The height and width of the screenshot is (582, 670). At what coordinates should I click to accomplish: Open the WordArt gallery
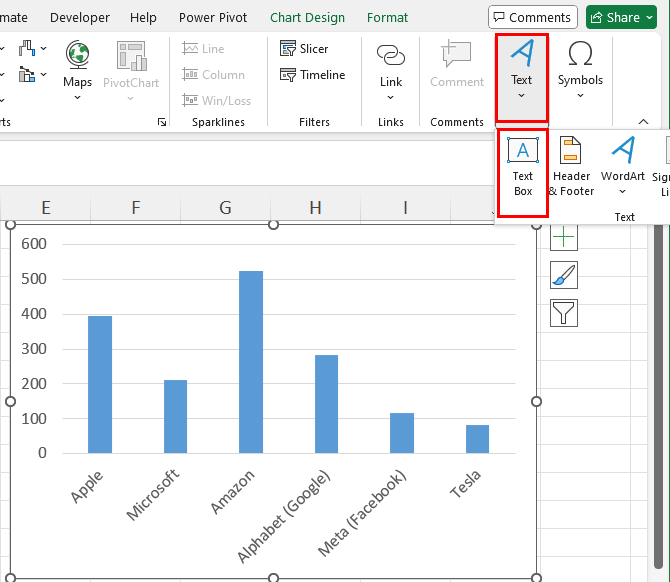623,166
